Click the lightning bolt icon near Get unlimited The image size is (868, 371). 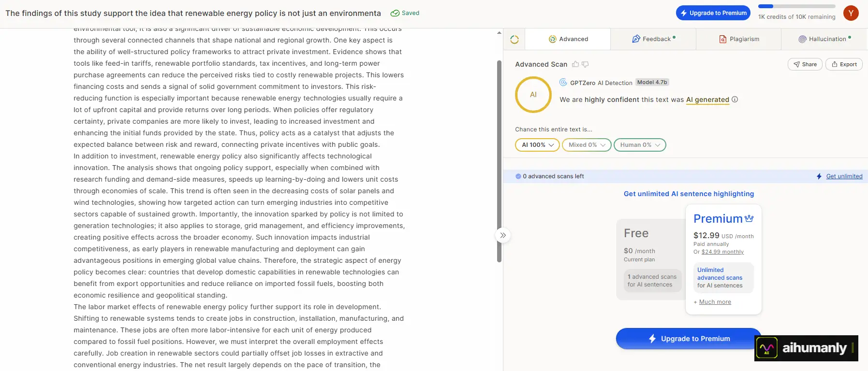[819, 176]
